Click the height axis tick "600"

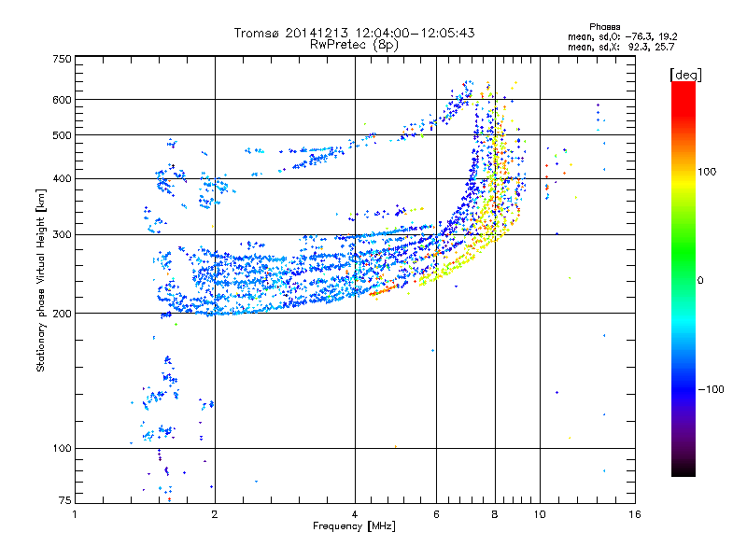(62, 100)
